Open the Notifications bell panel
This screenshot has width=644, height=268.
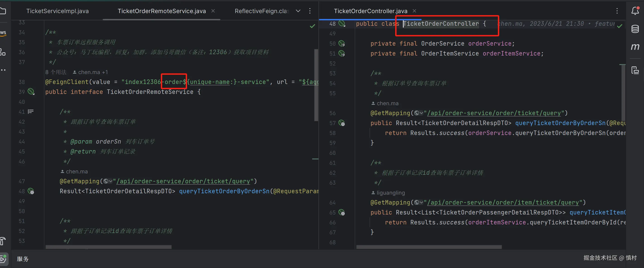tap(635, 11)
